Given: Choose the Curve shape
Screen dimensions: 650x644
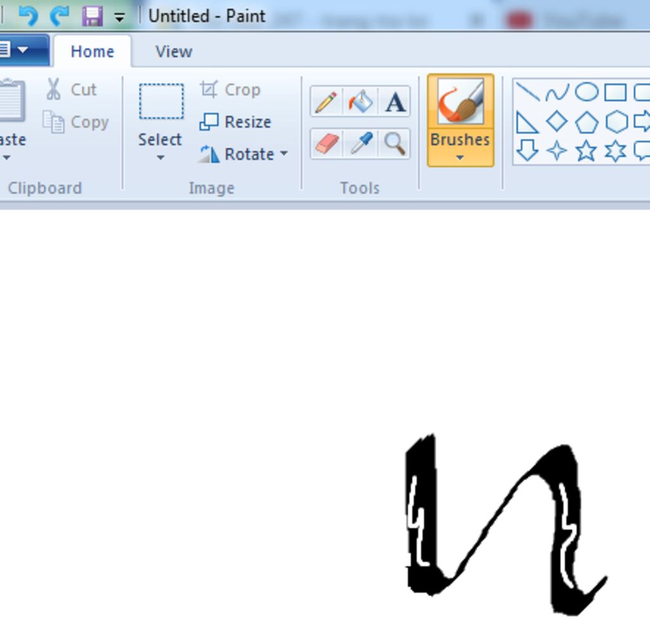Looking at the screenshot, I should pos(557,93).
